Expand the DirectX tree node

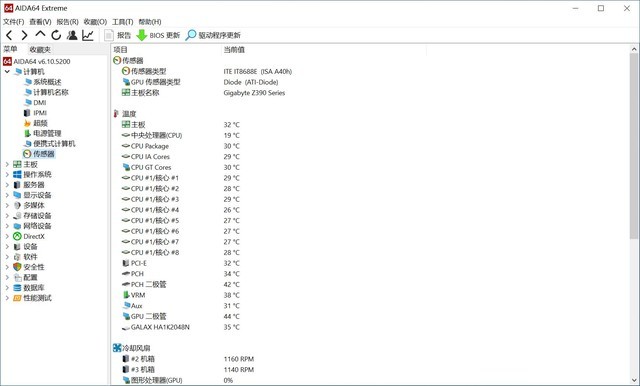coord(7,236)
